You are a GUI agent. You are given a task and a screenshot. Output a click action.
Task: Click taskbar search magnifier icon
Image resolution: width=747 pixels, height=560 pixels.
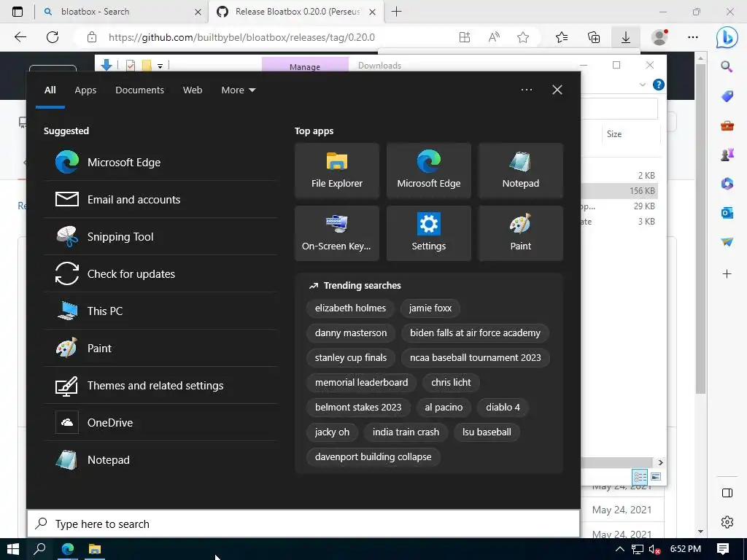tap(39, 549)
